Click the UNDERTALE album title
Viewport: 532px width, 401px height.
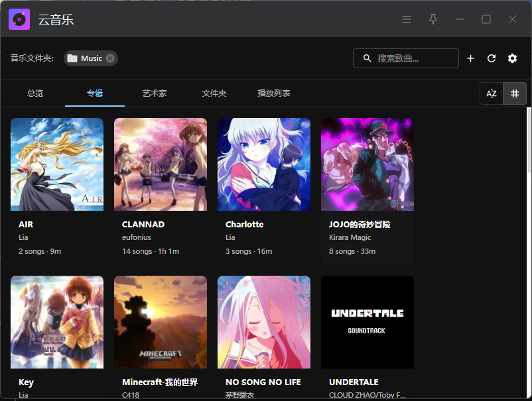tap(354, 382)
